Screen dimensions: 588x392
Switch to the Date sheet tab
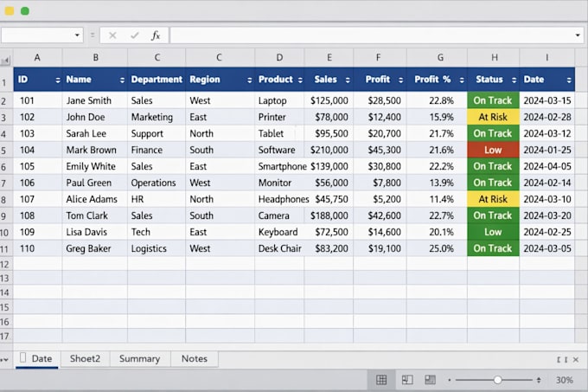coord(36,359)
